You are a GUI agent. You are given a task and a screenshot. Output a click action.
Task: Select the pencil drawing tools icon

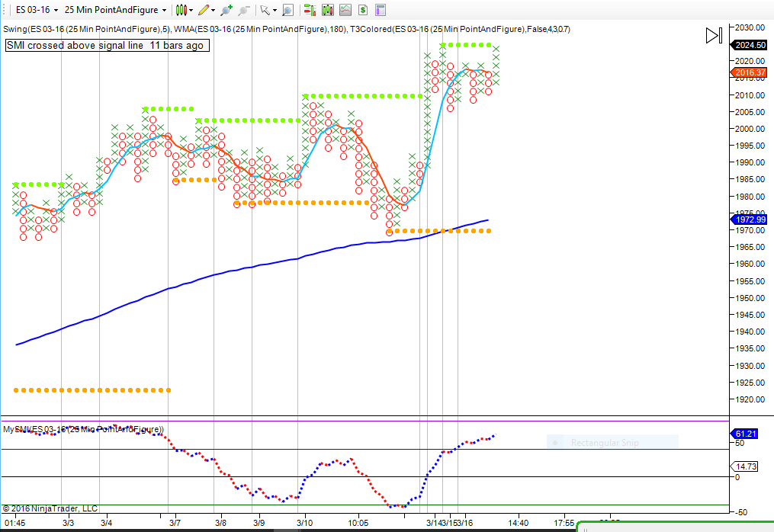[204, 10]
